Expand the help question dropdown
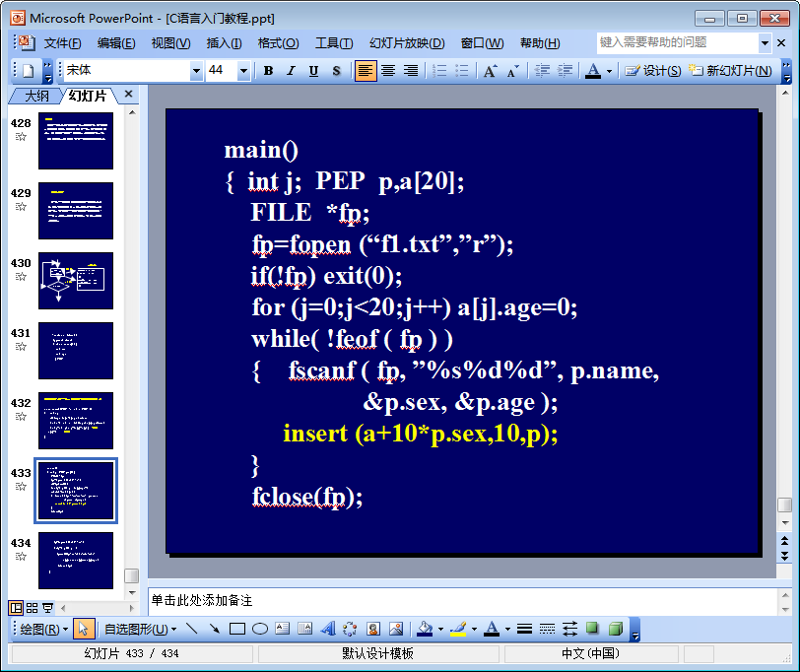The height and width of the screenshot is (672, 800). tap(765, 43)
